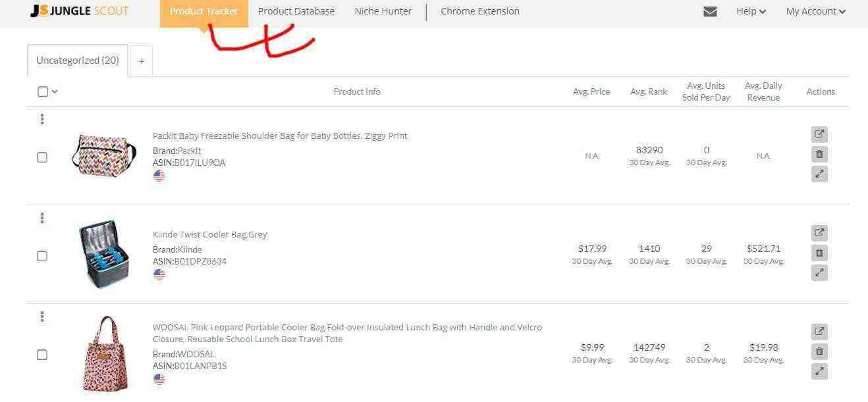This screenshot has width=868, height=402.
Task: Open Chrome Extension page
Action: tap(480, 11)
